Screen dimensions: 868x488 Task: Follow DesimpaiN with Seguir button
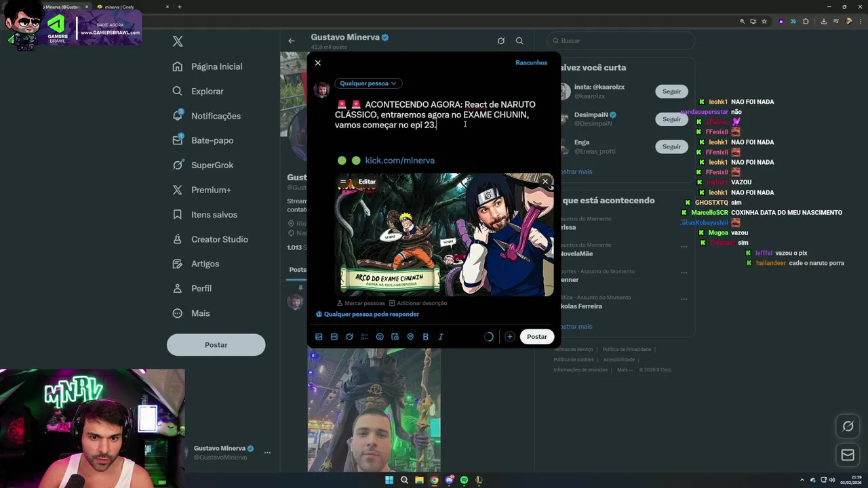[x=671, y=119]
